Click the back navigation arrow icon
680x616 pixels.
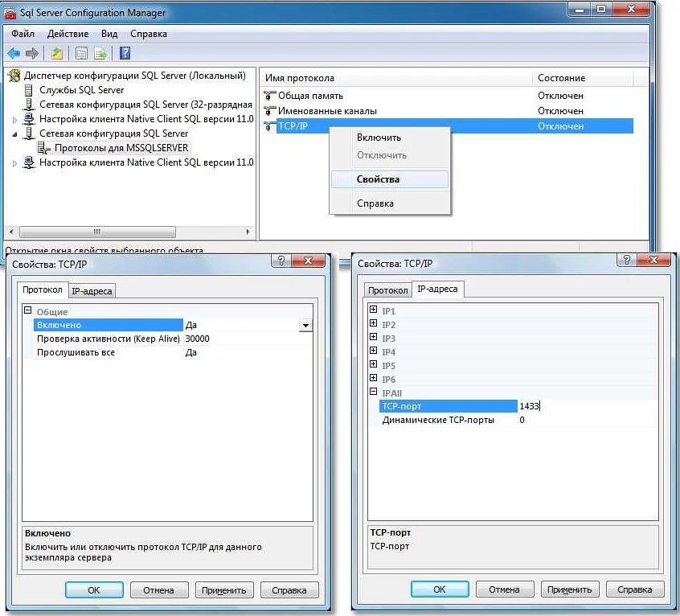point(14,53)
